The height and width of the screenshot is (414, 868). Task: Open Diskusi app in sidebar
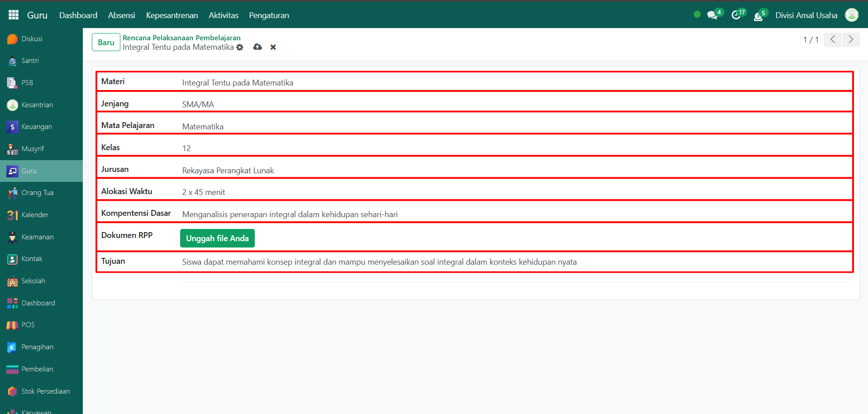(32, 39)
